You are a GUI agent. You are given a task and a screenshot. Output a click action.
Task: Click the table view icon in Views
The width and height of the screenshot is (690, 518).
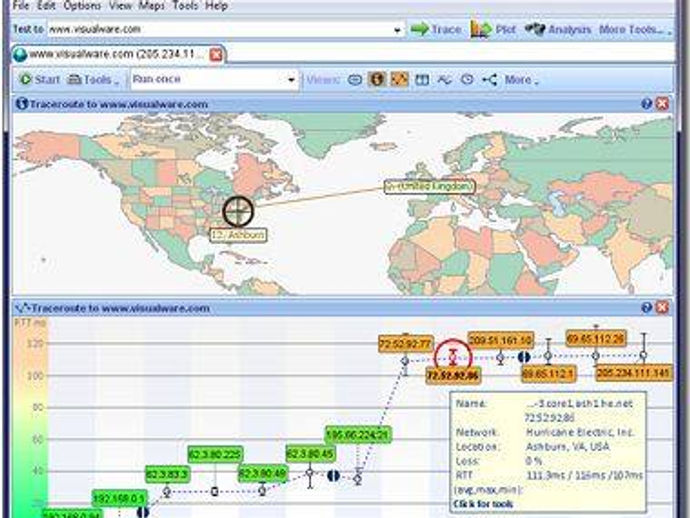[x=422, y=80]
